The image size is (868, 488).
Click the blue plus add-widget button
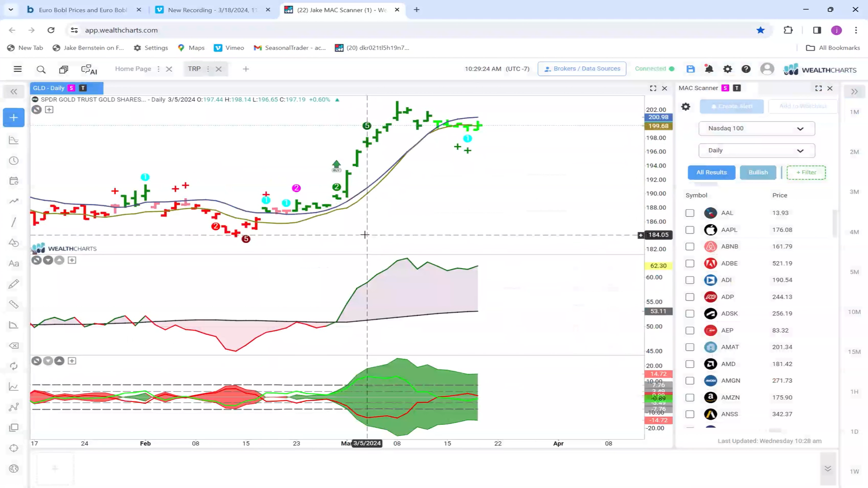14,117
